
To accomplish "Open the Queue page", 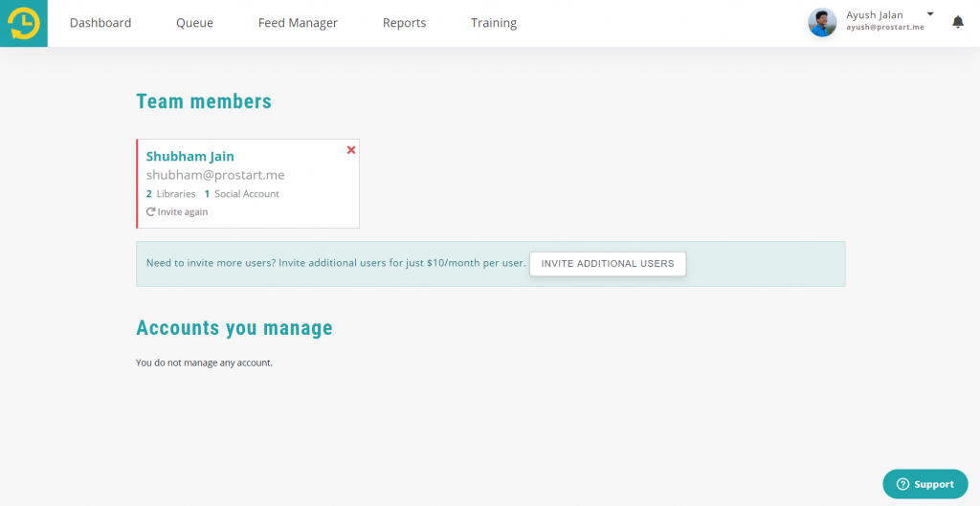I will pos(194,23).
